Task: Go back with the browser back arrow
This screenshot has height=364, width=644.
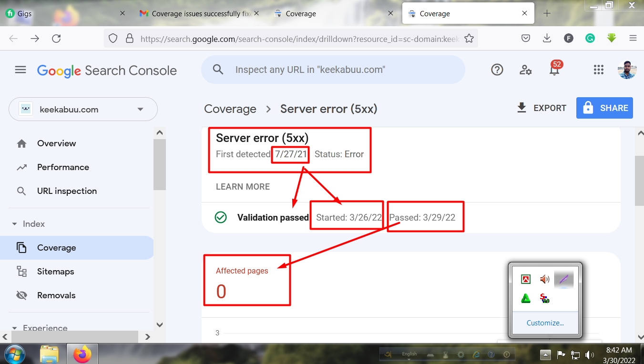Action: (13, 39)
